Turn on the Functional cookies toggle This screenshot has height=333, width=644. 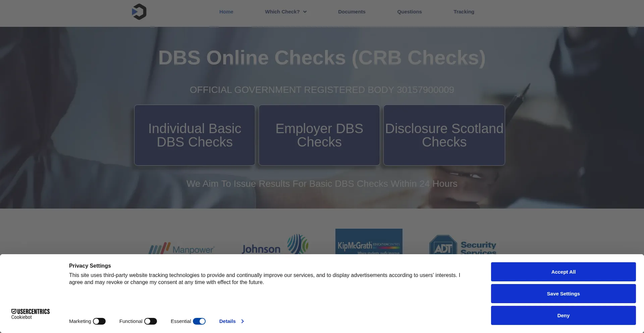[151, 321]
